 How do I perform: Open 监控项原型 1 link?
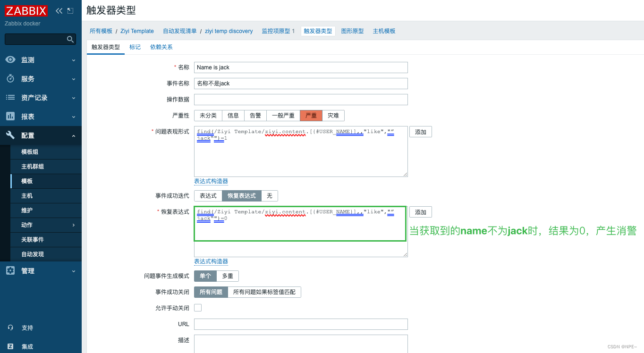point(278,31)
